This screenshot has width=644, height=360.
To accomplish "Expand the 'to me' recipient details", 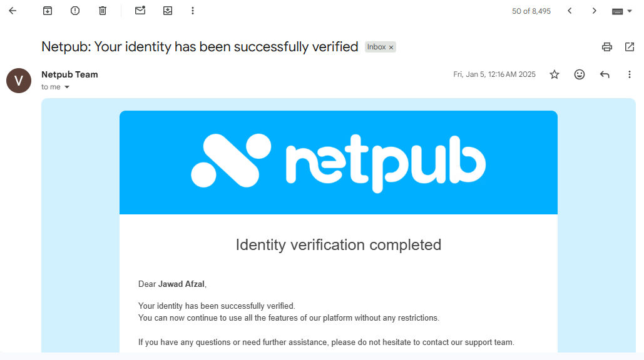I will point(67,87).
